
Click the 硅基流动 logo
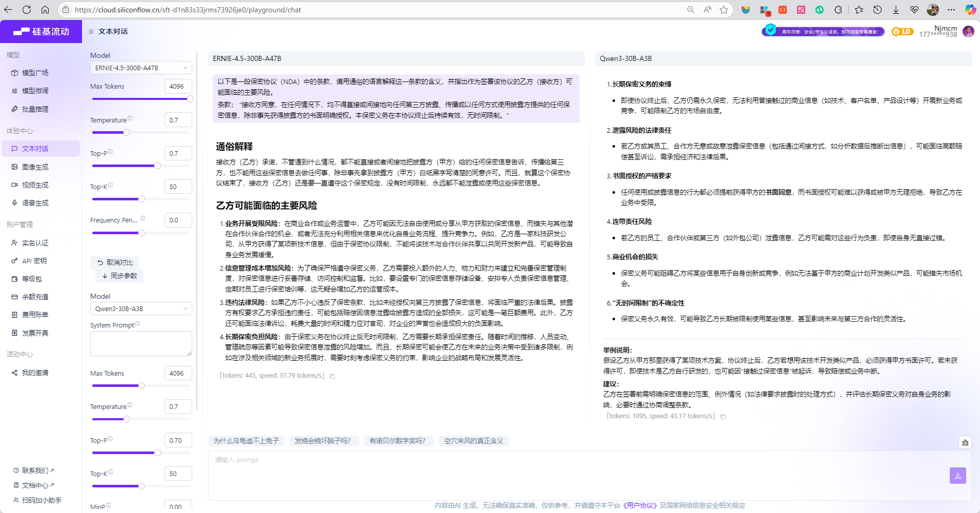click(x=41, y=31)
